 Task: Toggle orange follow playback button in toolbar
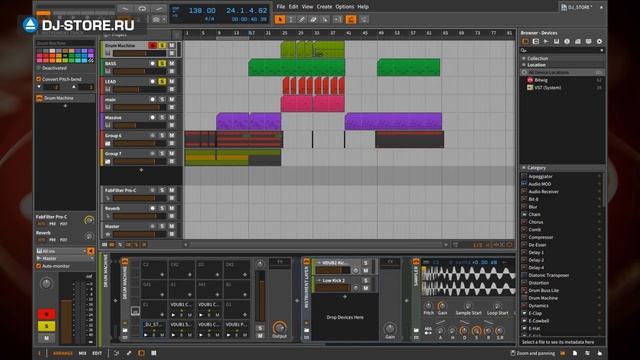(351, 19)
